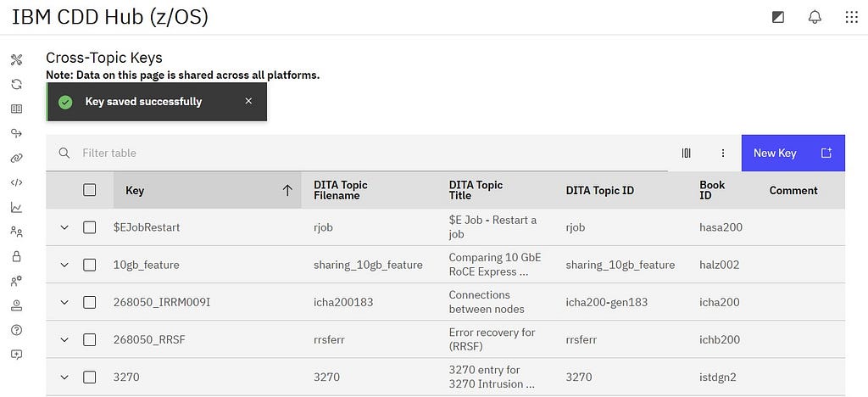The width and height of the screenshot is (868, 397).
Task: Open the column settings icon
Action: coord(686,154)
